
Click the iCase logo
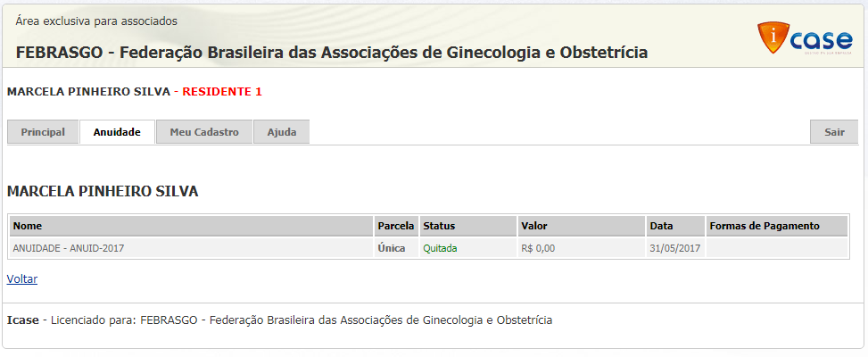point(804,40)
